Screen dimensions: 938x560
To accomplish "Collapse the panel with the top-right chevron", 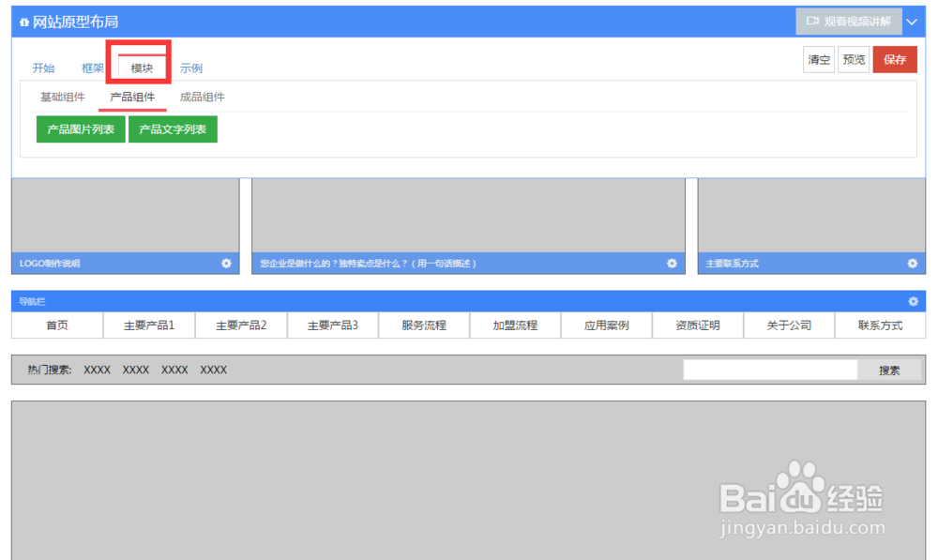I will tap(912, 22).
